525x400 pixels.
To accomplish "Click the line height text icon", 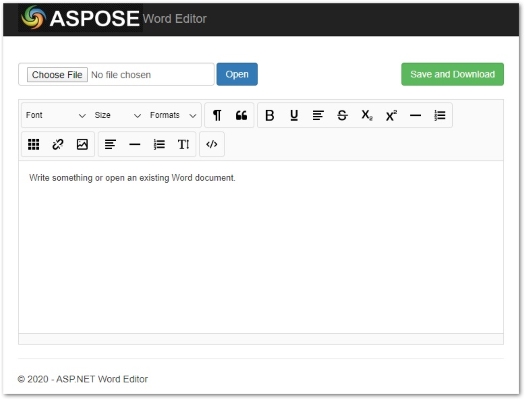I will 183,144.
